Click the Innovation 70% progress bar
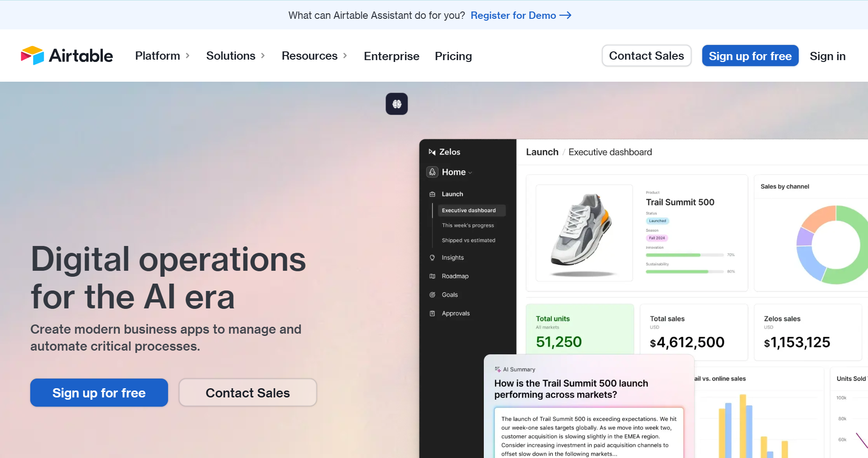The width and height of the screenshot is (868, 458). (x=684, y=255)
